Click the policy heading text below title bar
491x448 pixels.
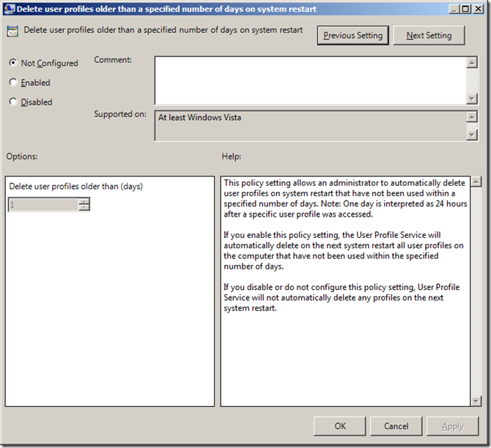click(x=163, y=30)
